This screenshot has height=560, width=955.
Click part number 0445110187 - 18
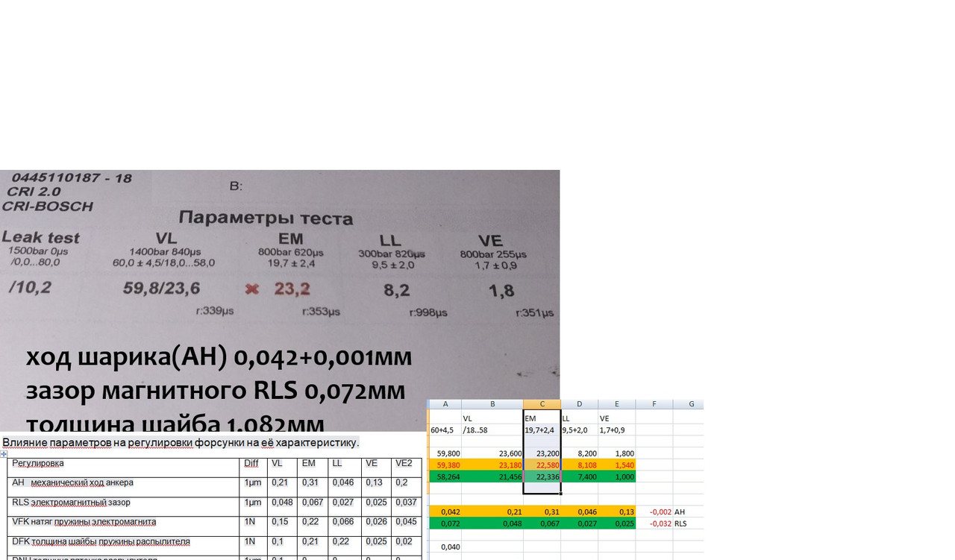[x=72, y=178]
